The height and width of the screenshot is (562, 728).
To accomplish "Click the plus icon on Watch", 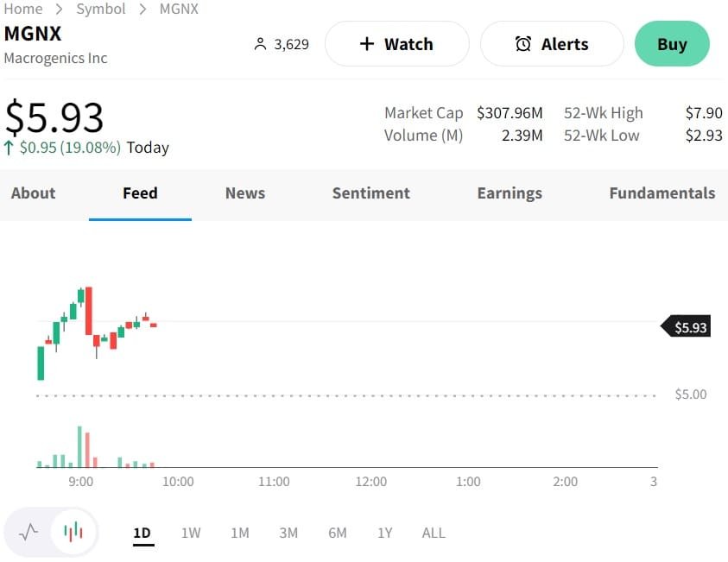I will coord(366,44).
